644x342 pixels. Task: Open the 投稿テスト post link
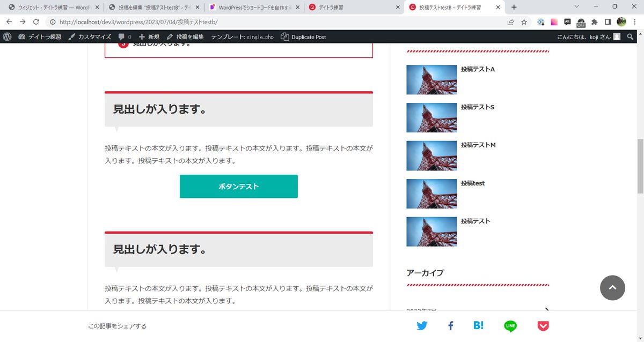(475, 221)
